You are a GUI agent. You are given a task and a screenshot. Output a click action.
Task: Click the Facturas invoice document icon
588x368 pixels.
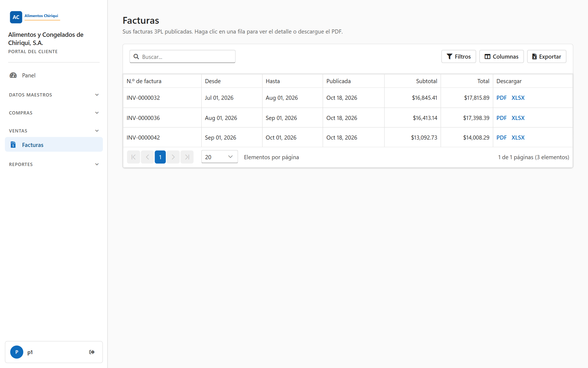coord(13,145)
